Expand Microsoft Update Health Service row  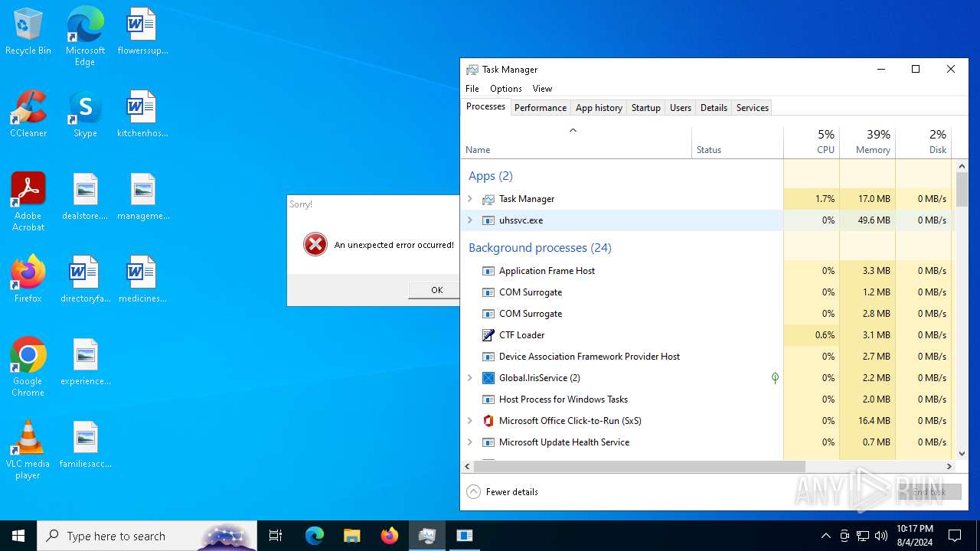tap(470, 442)
